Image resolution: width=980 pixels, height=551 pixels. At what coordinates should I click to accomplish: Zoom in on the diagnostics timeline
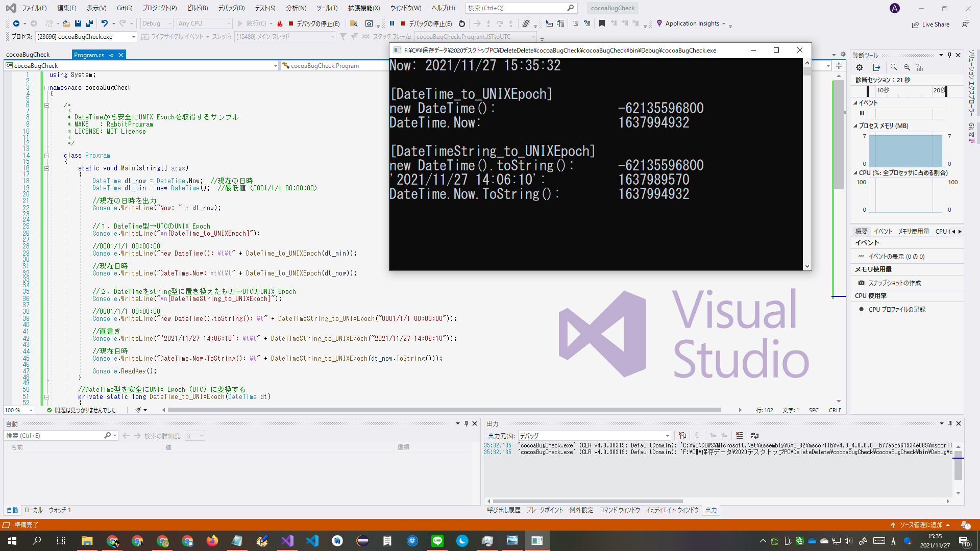[894, 67]
